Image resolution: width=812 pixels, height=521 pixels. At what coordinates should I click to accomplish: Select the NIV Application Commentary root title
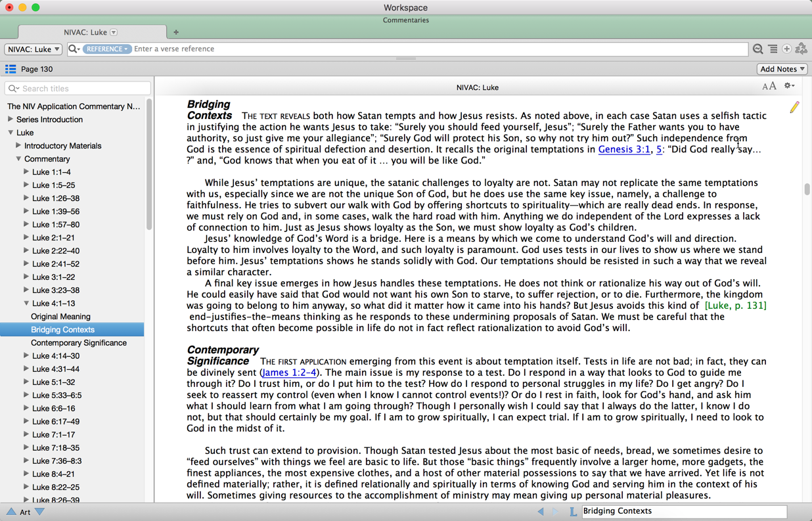(74, 106)
